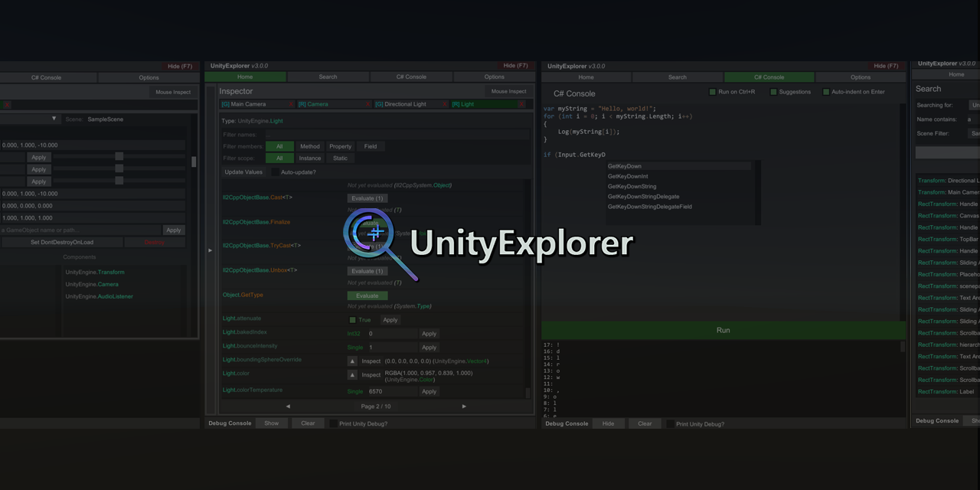Filter members by Property
980x490 pixels.
pos(340,146)
